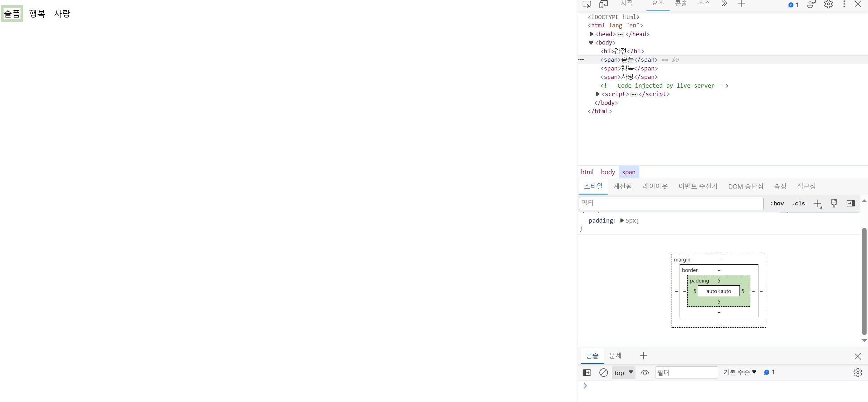Open the DevTools three-dot customize menu
868x402 pixels.
coord(844,4)
